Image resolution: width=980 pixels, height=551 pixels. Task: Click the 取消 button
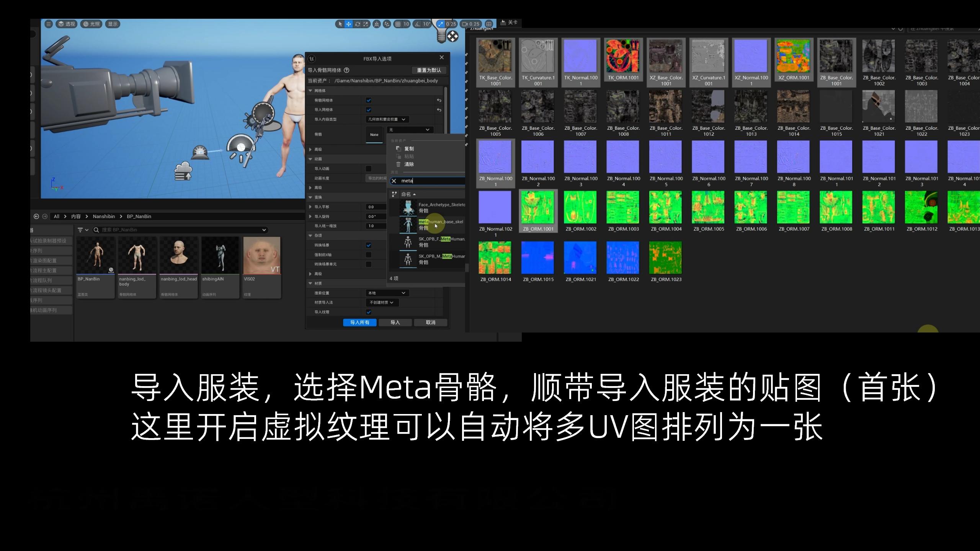pos(431,322)
